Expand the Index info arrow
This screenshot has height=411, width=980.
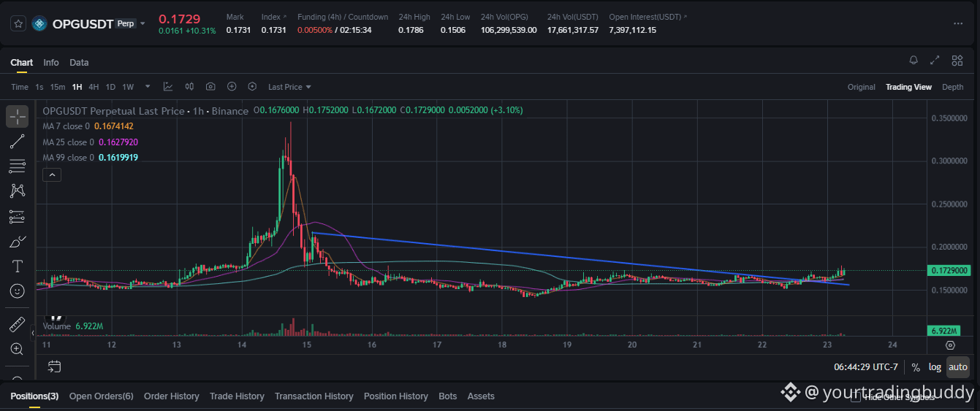click(x=284, y=17)
